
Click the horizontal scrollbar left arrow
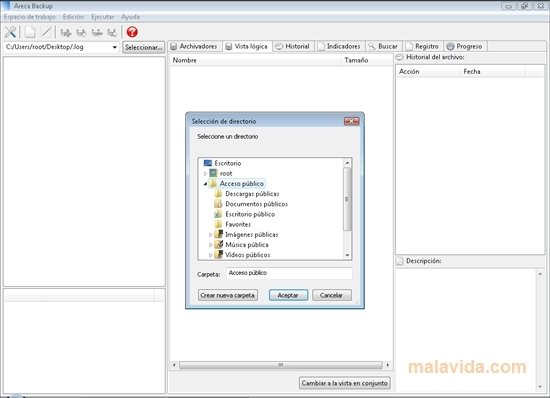pyautogui.click(x=174, y=365)
